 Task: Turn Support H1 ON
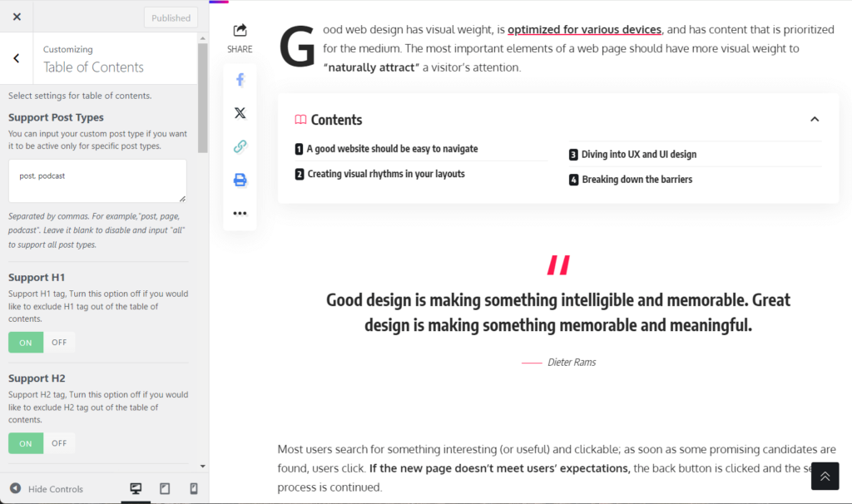click(x=26, y=343)
